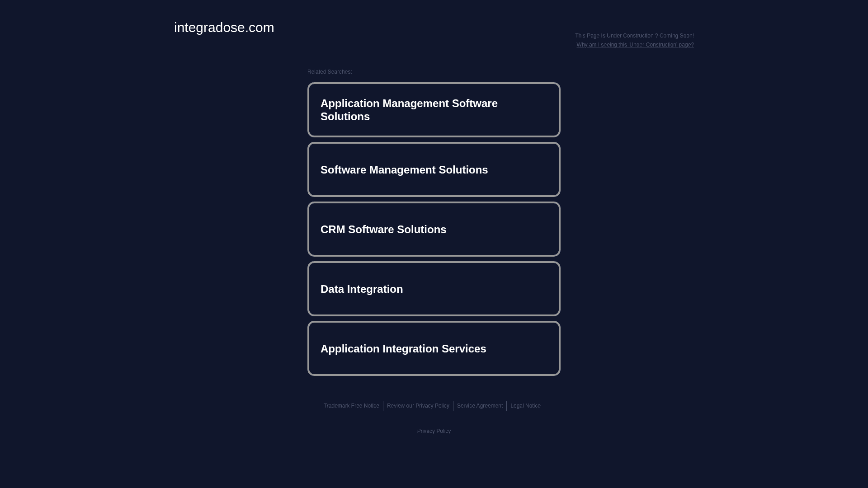This screenshot has height=488, width=868.
Task: Click the CRM Software Solutions heading
Action: (x=383, y=229)
